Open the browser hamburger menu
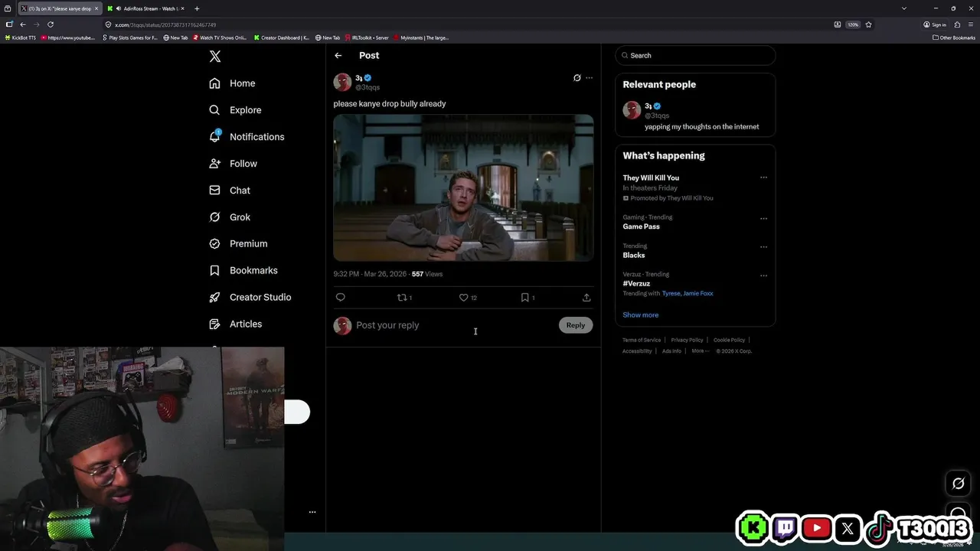 970,24
